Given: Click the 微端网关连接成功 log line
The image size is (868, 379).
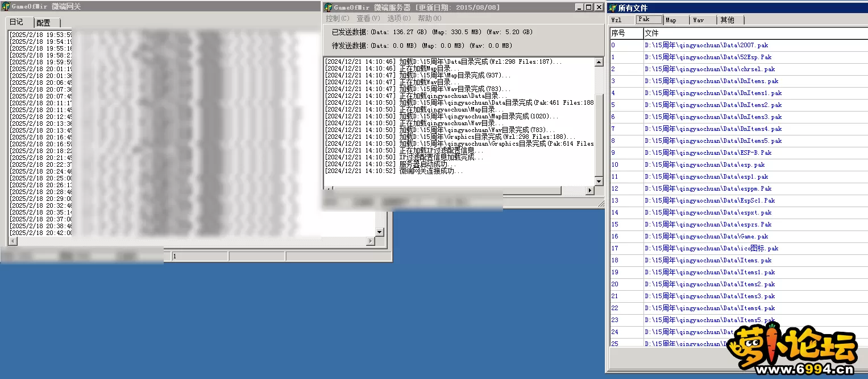Looking at the screenshot, I should click(x=394, y=171).
